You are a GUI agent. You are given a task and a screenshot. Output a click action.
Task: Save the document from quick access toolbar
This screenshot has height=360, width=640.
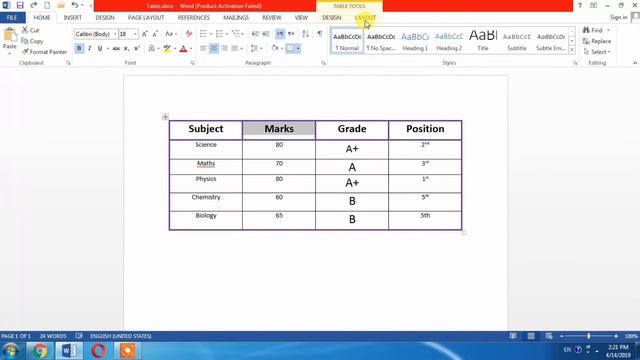point(20,5)
